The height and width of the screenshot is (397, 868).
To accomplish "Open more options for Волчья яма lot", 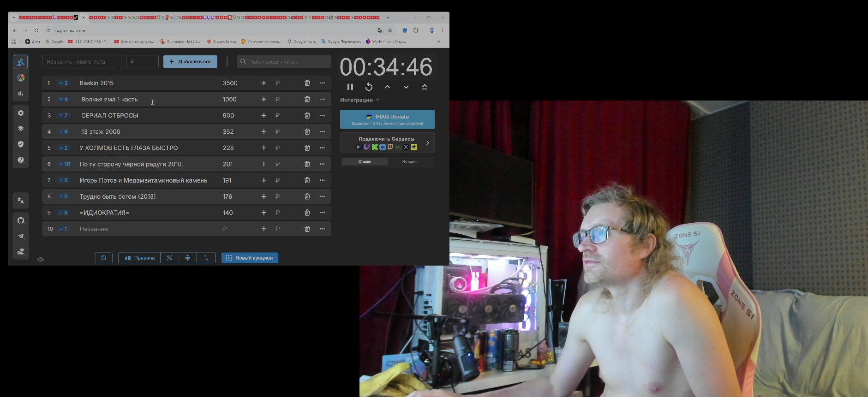I will pos(323,99).
